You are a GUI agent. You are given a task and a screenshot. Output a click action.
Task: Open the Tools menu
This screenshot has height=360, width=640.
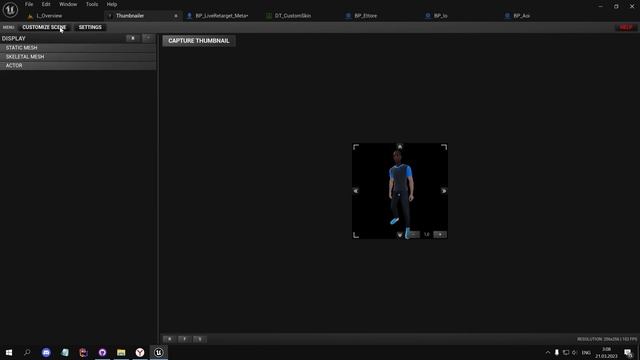(x=92, y=4)
